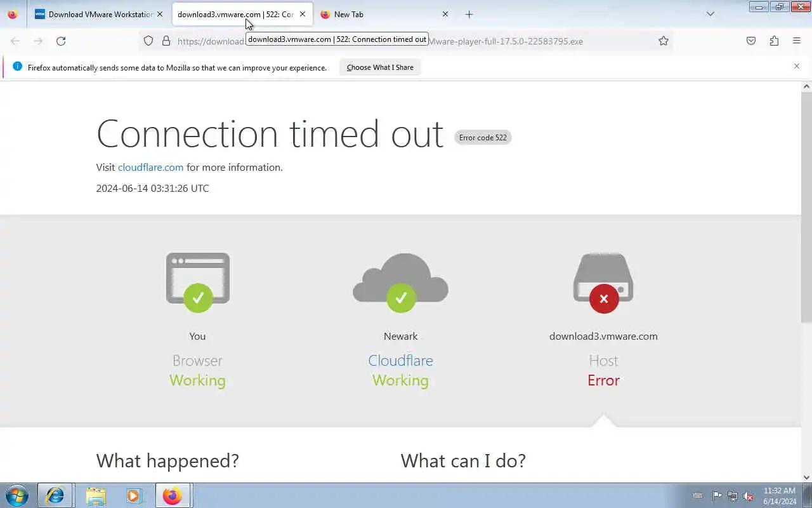The image size is (812, 508).
Task: Bookmark this page with the star icon
Action: [664, 41]
